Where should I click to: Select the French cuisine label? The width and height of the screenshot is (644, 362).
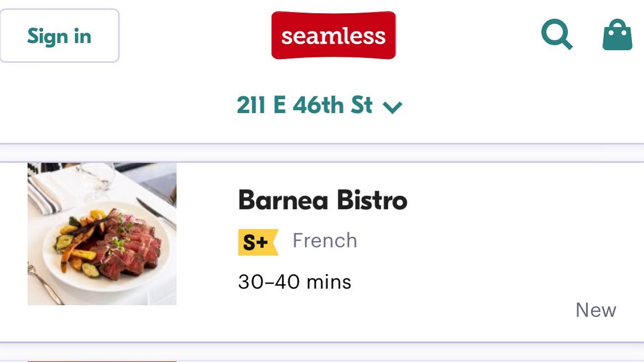[x=324, y=241]
